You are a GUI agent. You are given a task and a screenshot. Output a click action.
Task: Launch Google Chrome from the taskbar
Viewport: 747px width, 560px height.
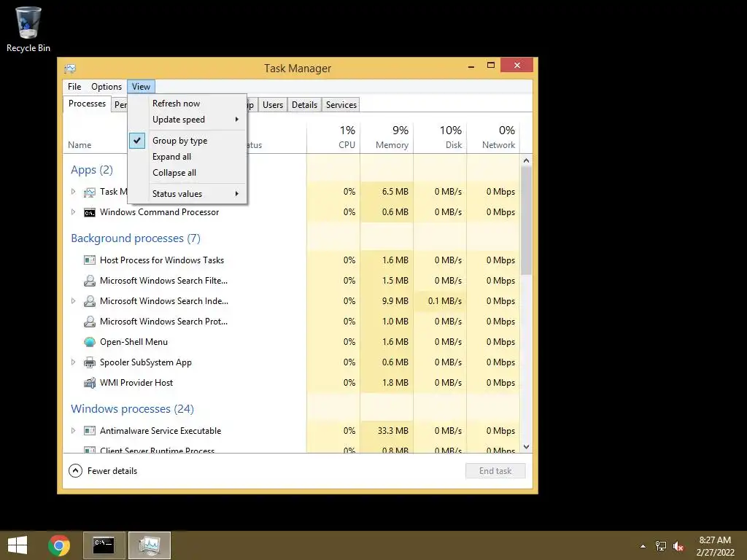click(x=59, y=545)
